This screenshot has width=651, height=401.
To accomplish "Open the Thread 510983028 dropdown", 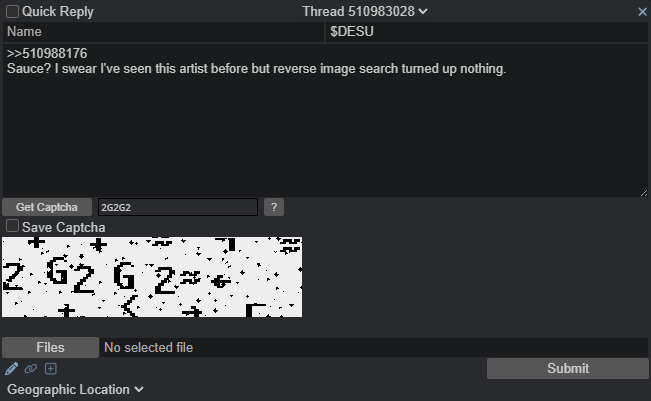I will click(365, 12).
